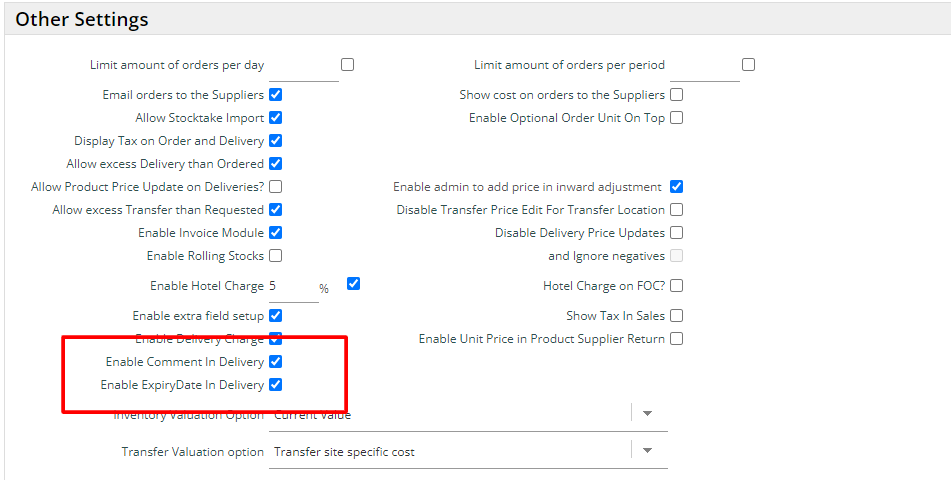Enable Show cost on orders to Suppliers
The width and height of the screenshot is (951, 480).
[676, 95]
